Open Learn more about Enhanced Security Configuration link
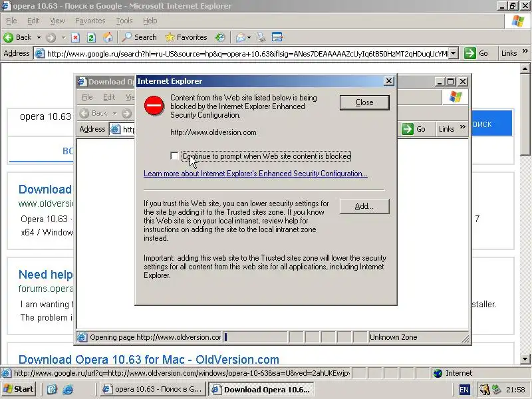This screenshot has width=532, height=399. [x=255, y=174]
